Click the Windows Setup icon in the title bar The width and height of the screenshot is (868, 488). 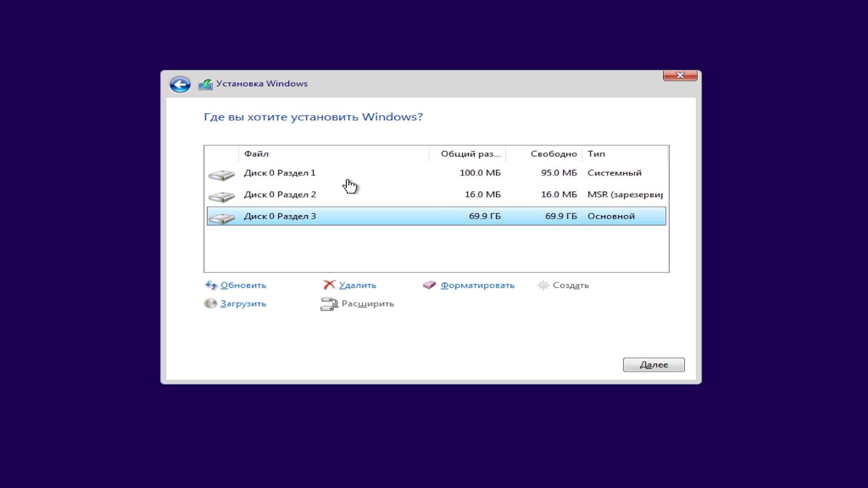coord(205,84)
